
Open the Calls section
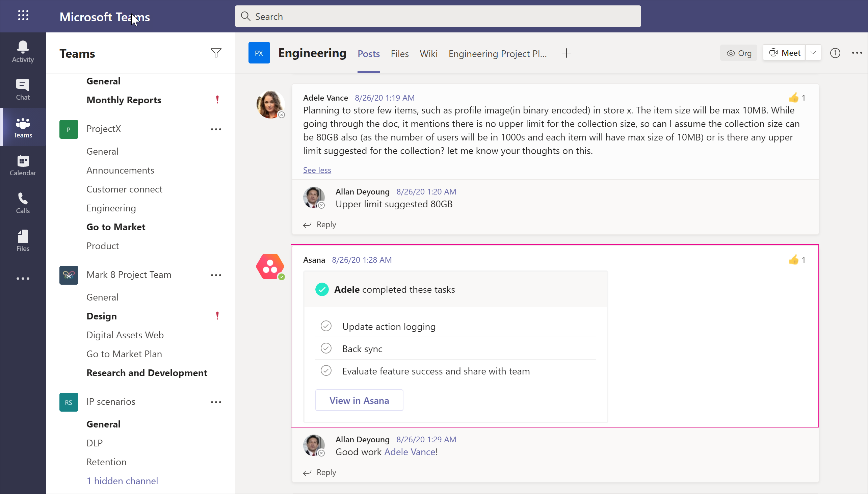tap(23, 203)
